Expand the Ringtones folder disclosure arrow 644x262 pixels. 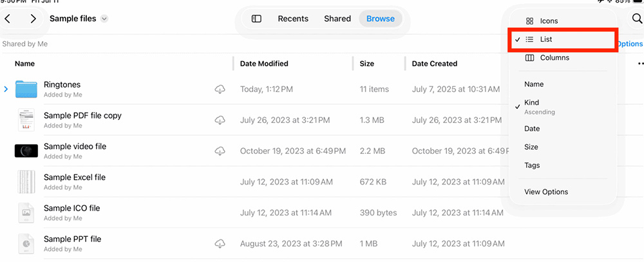point(6,89)
